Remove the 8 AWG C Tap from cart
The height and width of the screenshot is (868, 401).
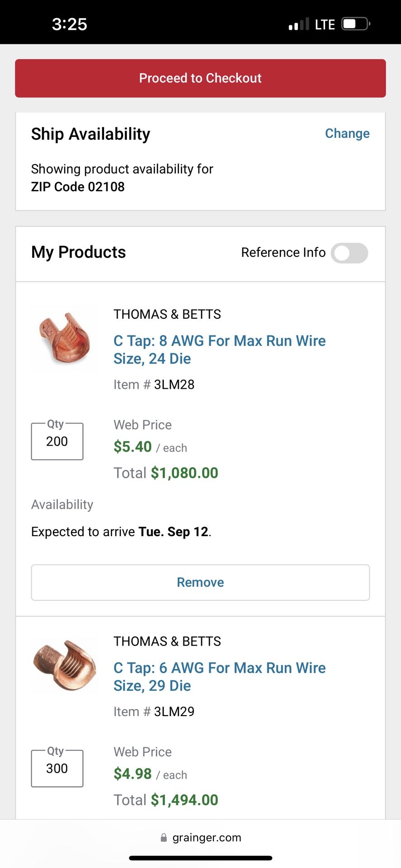tap(200, 582)
